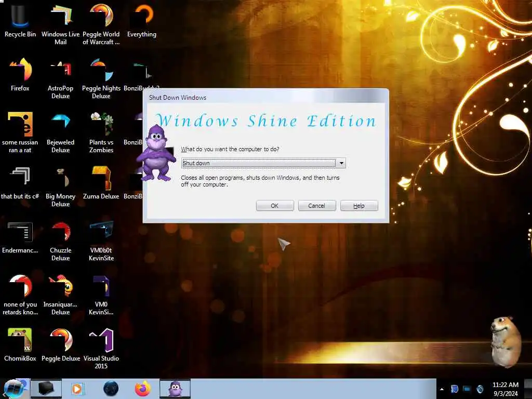The width and height of the screenshot is (532, 399).
Task: Click 'What do you want the computer to do?' label
Action: pyautogui.click(x=230, y=149)
